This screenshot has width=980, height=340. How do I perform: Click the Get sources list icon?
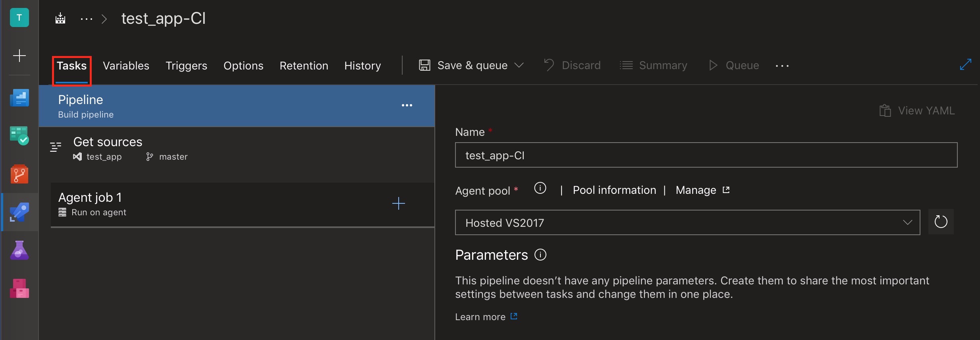pos(56,147)
